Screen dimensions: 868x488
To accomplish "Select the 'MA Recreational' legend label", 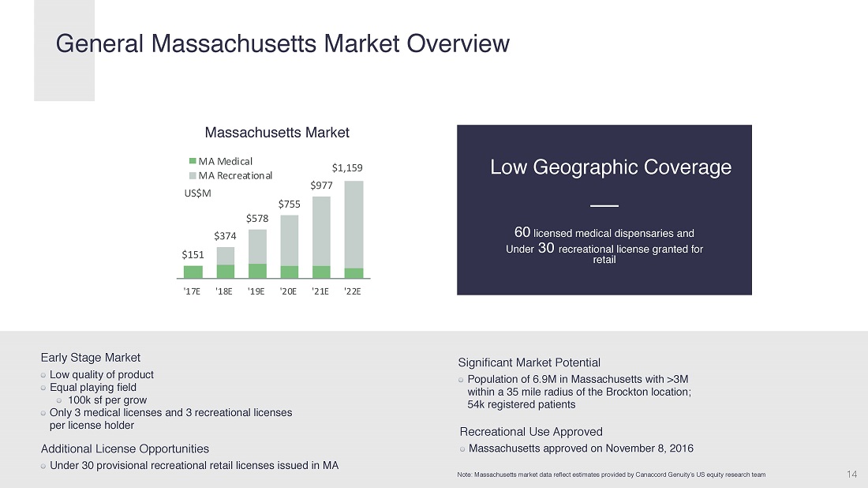I will (x=235, y=175).
